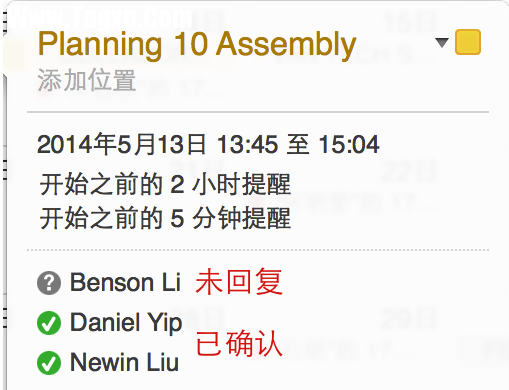Click the red 已确认 annotation label
The image size is (509, 390).
tap(239, 344)
